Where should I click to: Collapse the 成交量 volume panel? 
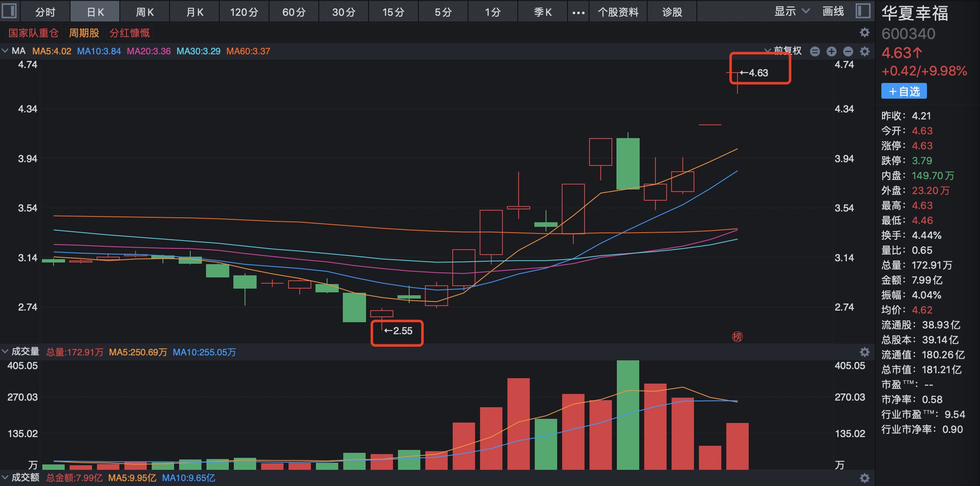[5, 352]
